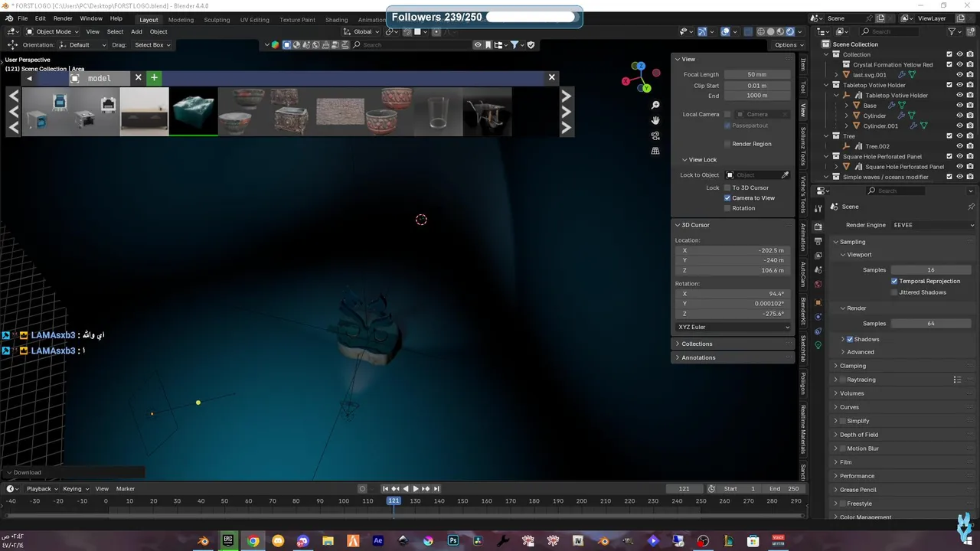Open Google Chrome from taskbar
This screenshot has height=551, width=980.
[253, 540]
